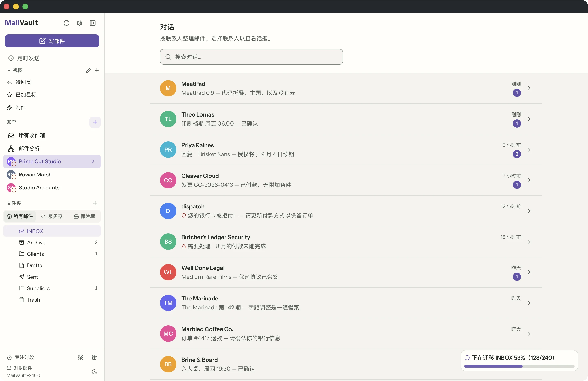The width and height of the screenshot is (588, 381).
Task: Toggle dark mode moon icon
Action: click(94, 372)
